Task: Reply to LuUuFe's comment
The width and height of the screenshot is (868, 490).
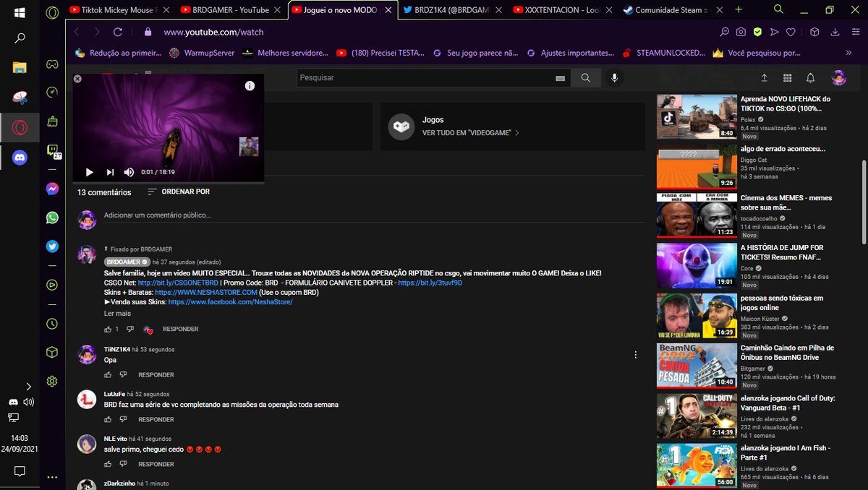Action: coord(156,420)
